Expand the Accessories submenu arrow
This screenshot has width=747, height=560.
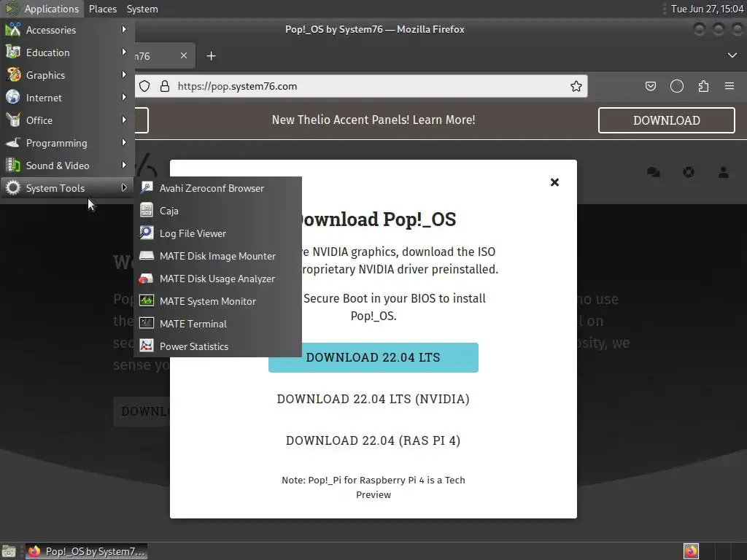(124, 29)
